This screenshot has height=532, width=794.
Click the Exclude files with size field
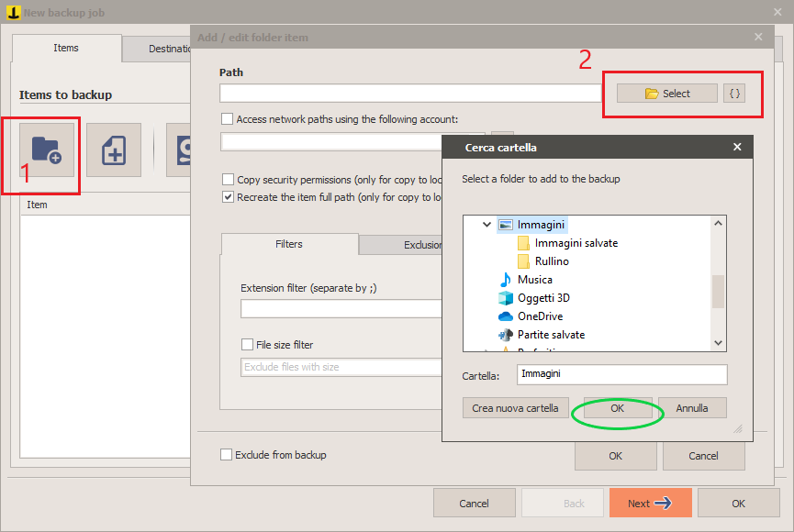point(341,367)
